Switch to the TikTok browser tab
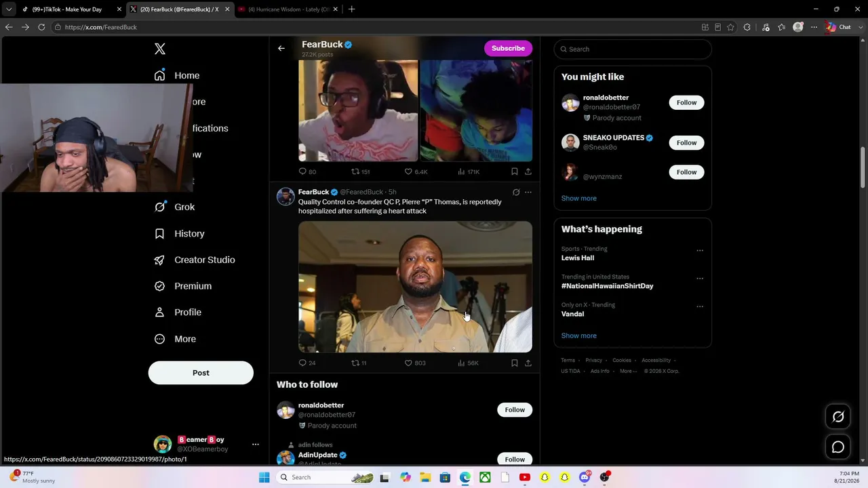This screenshot has width=868, height=488. (x=71, y=9)
